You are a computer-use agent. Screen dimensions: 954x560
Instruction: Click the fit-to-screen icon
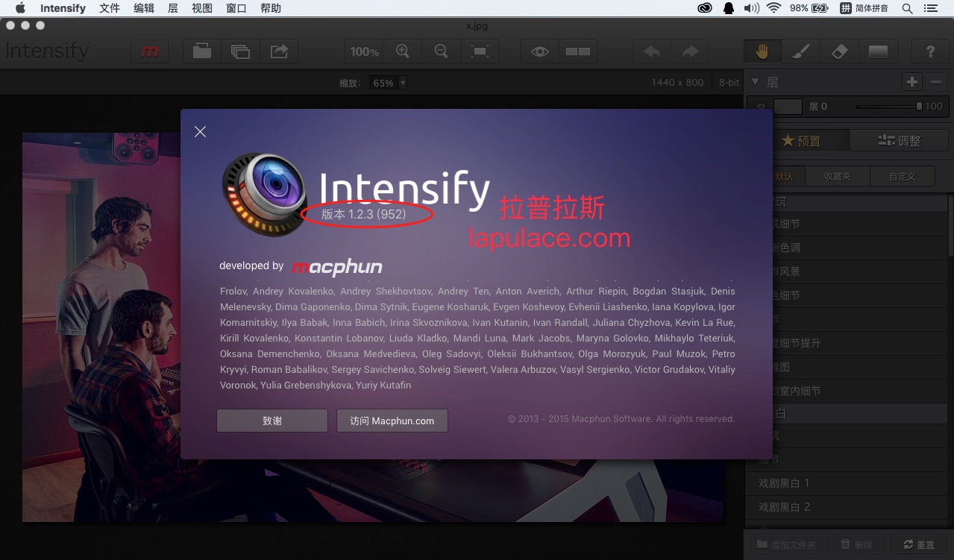480,51
